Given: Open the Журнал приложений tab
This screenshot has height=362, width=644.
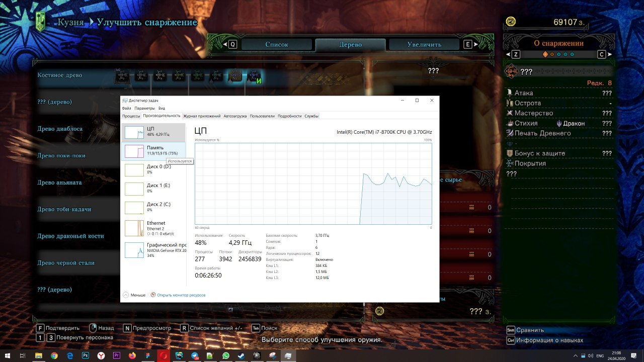Looking at the screenshot, I should (202, 116).
